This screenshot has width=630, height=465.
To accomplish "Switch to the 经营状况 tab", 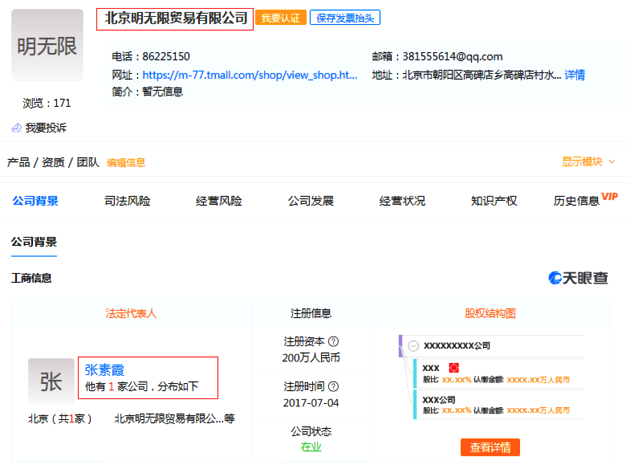I will 402,201.
